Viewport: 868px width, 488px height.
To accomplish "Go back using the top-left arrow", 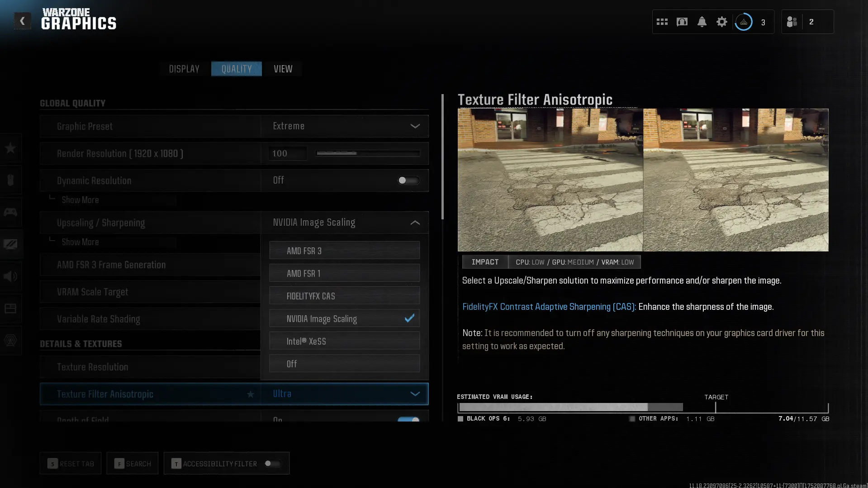I will click(22, 21).
